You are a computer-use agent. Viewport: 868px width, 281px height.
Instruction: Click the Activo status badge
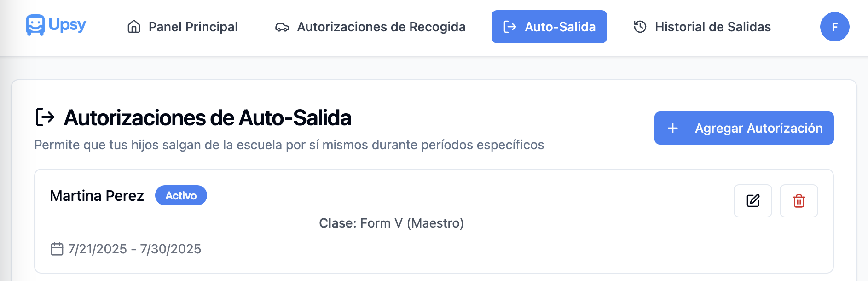tap(181, 196)
